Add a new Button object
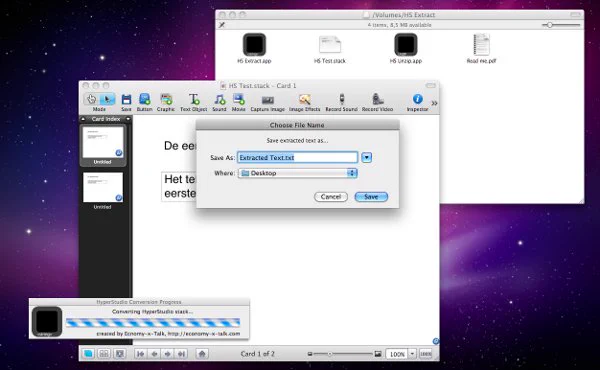This screenshot has height=370, width=600. [x=144, y=99]
